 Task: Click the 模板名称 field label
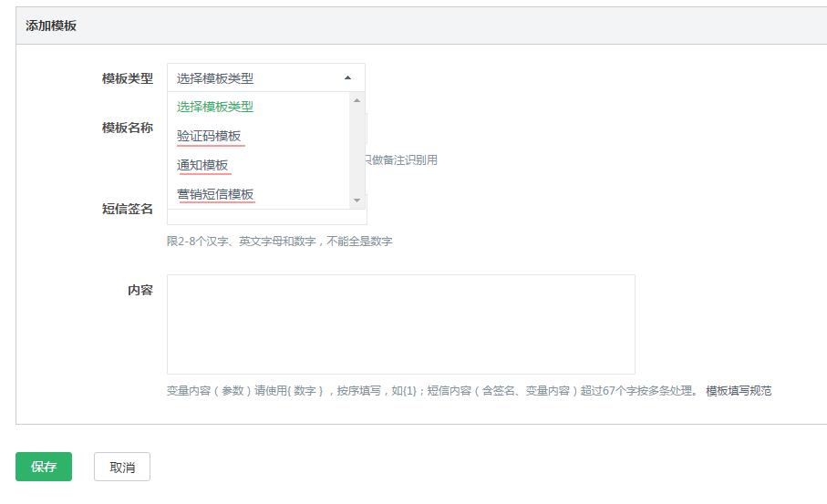pyautogui.click(x=128, y=128)
